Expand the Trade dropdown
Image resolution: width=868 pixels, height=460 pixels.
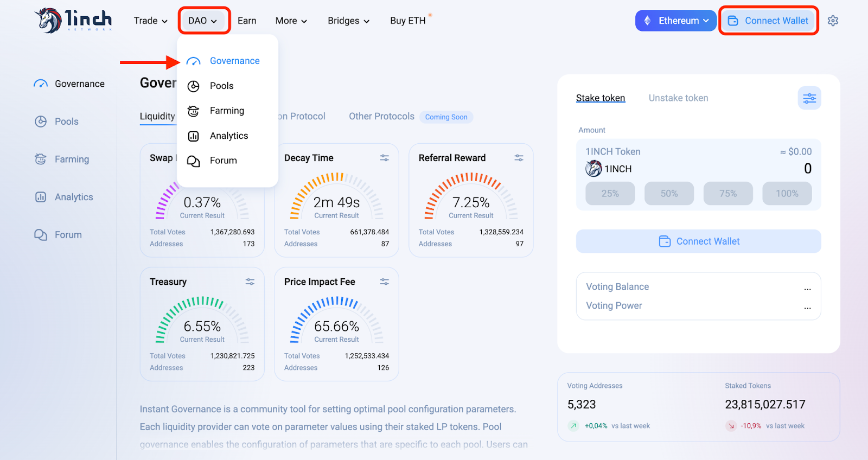click(x=151, y=21)
